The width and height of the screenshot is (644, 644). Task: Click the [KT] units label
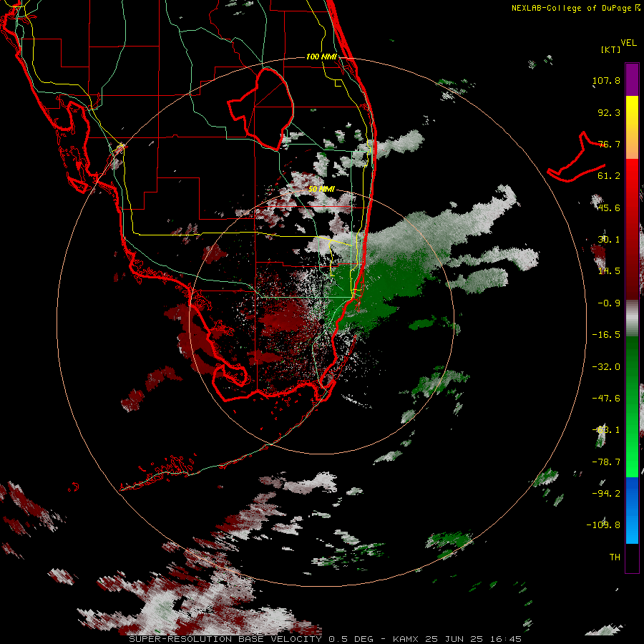click(x=611, y=49)
